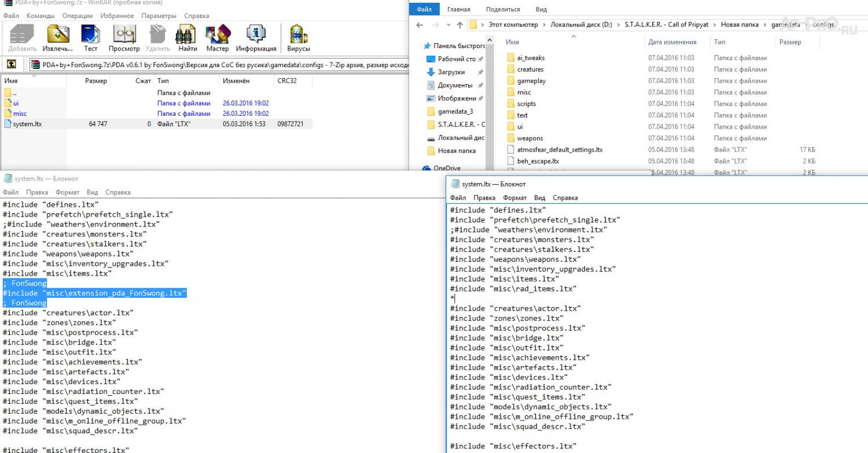Switch to Explorer Вид ribbon tab
The height and width of the screenshot is (453, 868).
pos(541,9)
